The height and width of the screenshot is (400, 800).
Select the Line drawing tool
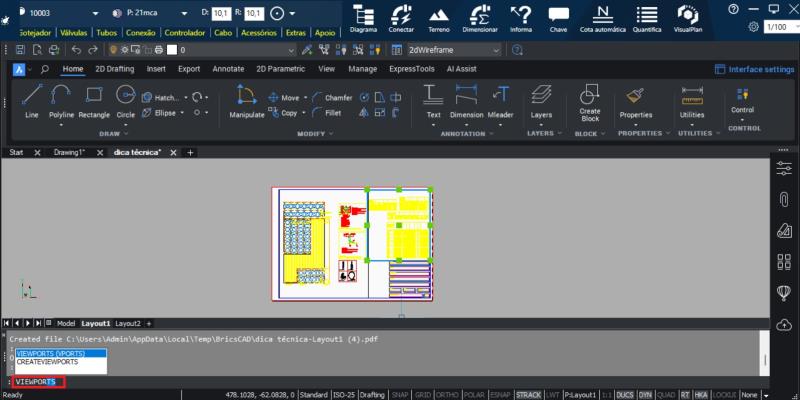coord(32,100)
